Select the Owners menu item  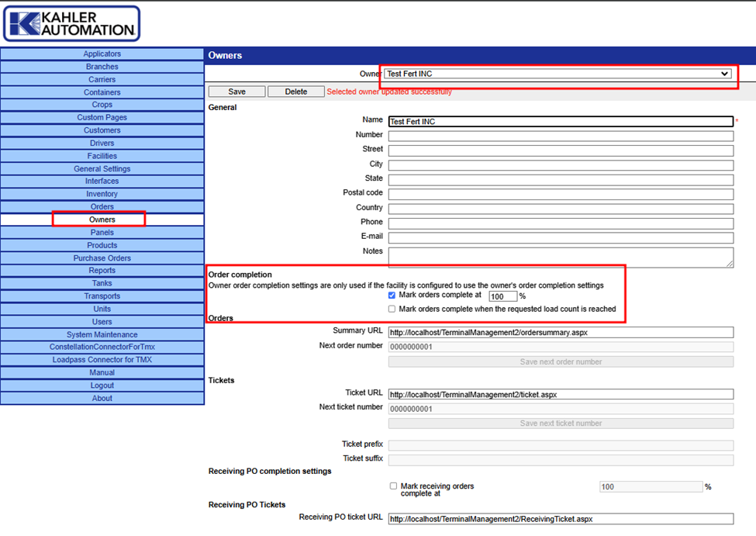coord(102,220)
